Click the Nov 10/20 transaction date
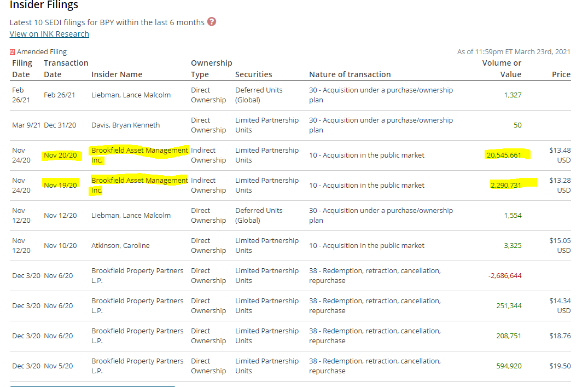Viewport: 588px width, 387px height. click(60, 245)
